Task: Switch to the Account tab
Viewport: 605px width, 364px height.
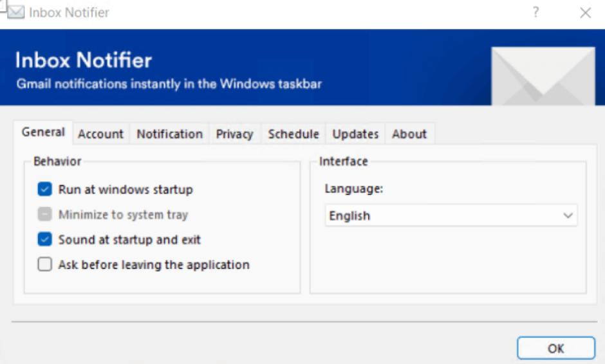Action: pos(100,134)
